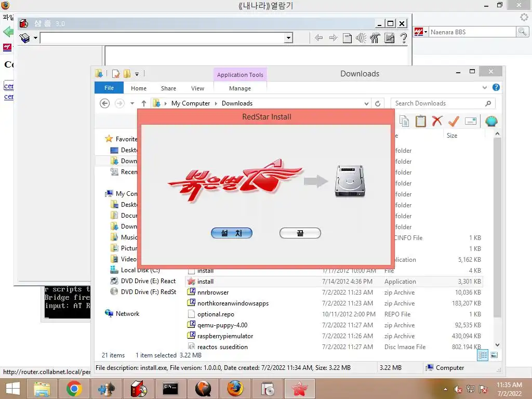Open the search engine selector dropdown
This screenshot has height=399, width=532.
(x=421, y=32)
